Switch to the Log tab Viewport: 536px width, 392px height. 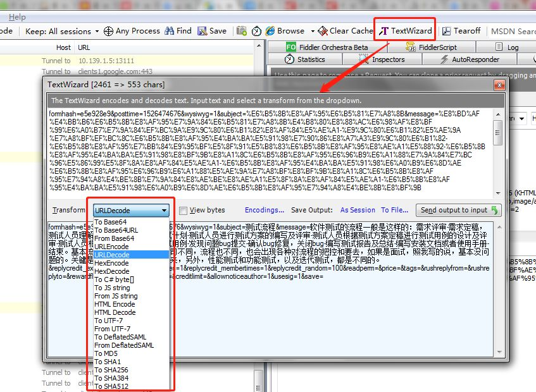tap(507, 47)
